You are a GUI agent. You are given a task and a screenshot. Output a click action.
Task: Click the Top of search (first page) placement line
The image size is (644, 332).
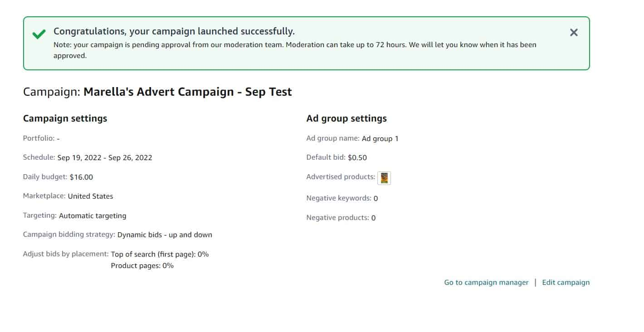[x=160, y=254]
